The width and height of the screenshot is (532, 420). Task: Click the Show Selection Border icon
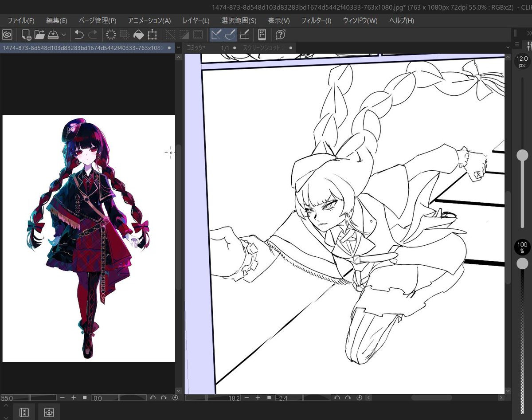click(198, 34)
